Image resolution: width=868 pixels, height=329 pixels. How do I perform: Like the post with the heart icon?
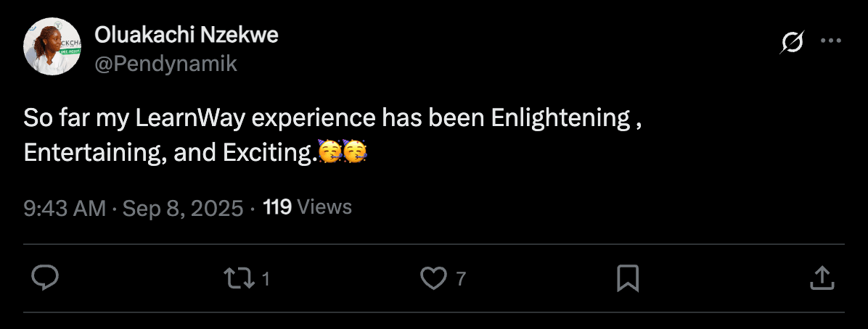click(433, 278)
